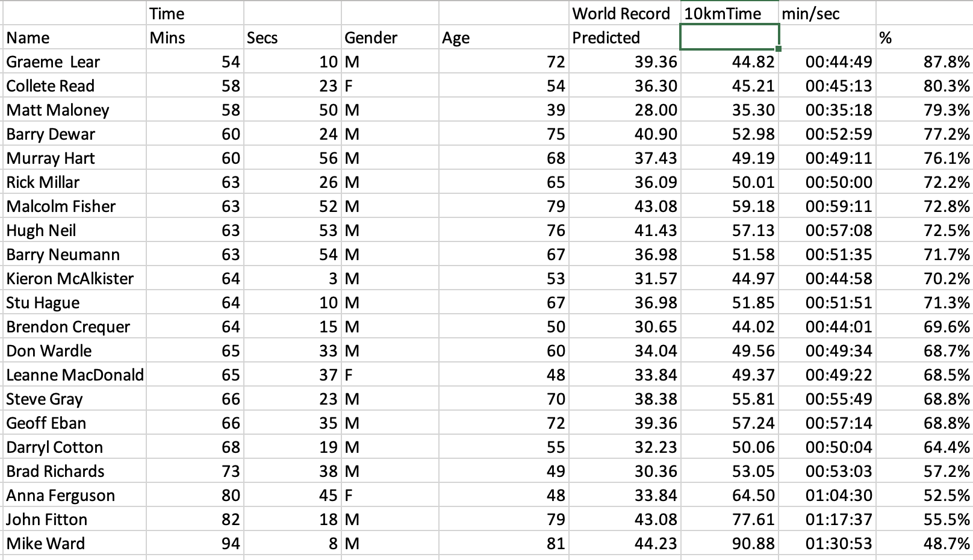Select the cell containing Graeme Lear
The width and height of the screenshot is (973, 560).
[75, 61]
